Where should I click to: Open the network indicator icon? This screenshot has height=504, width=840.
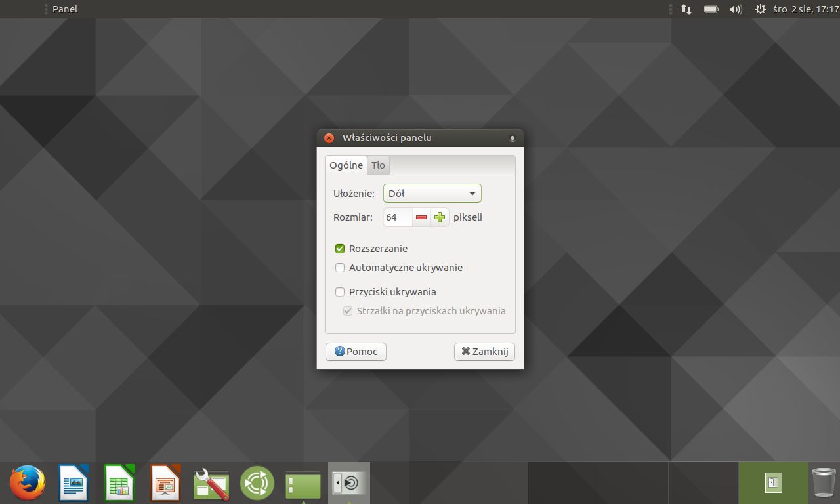click(686, 9)
